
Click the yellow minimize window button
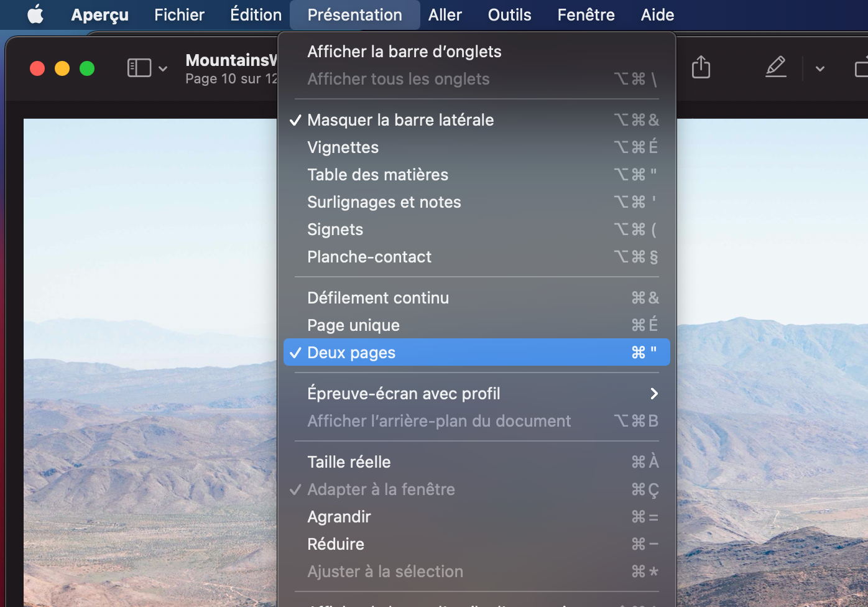[62, 68]
